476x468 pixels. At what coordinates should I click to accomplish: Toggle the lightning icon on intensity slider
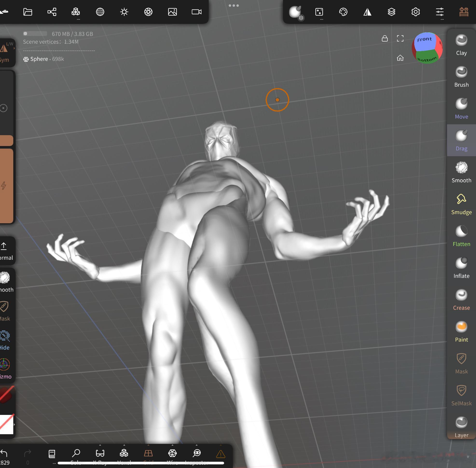click(4, 186)
